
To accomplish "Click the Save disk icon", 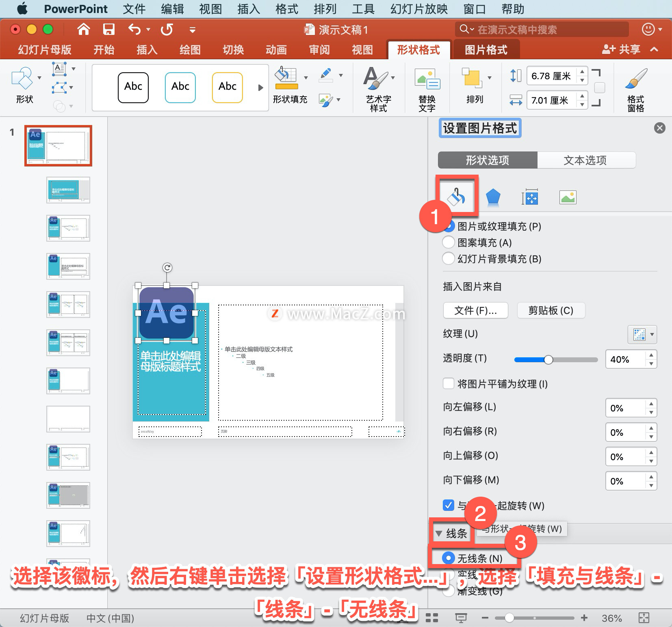I will (108, 29).
